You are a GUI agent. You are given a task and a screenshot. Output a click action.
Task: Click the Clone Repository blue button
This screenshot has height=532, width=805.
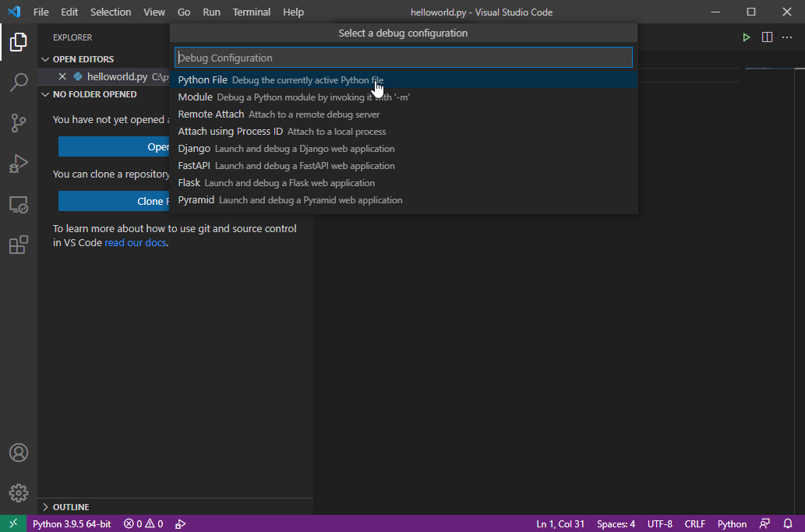[x=114, y=201]
